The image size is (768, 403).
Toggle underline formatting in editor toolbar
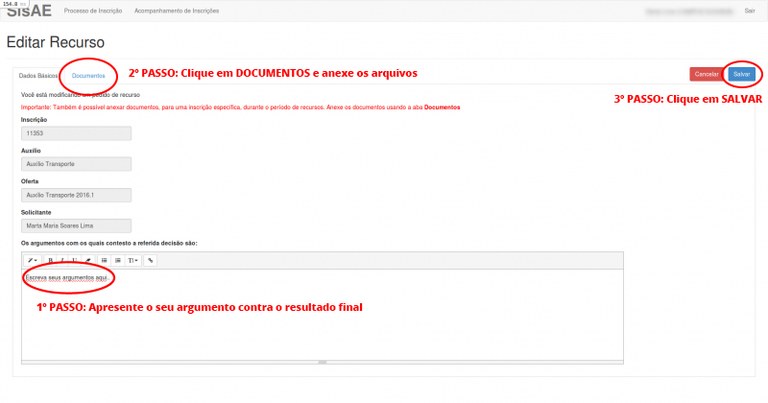coord(74,260)
